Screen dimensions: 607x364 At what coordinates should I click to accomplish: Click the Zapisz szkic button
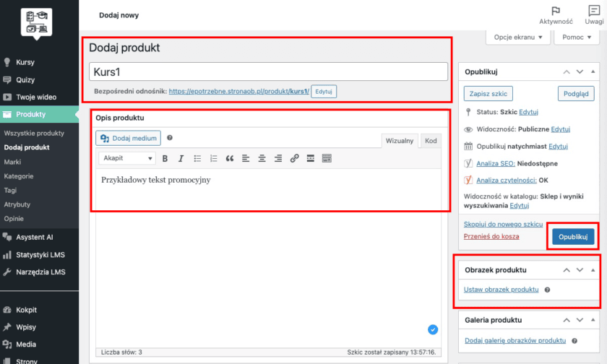488,94
